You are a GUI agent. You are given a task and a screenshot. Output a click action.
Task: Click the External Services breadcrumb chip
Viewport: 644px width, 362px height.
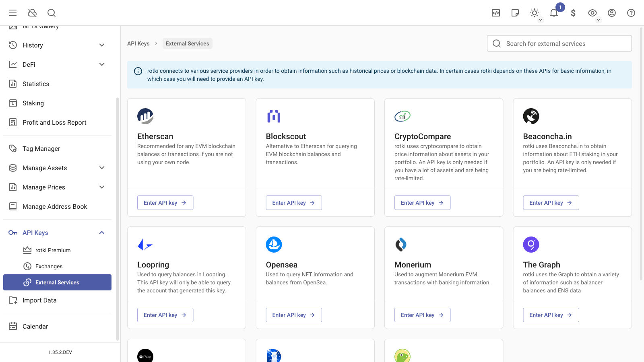click(x=188, y=43)
